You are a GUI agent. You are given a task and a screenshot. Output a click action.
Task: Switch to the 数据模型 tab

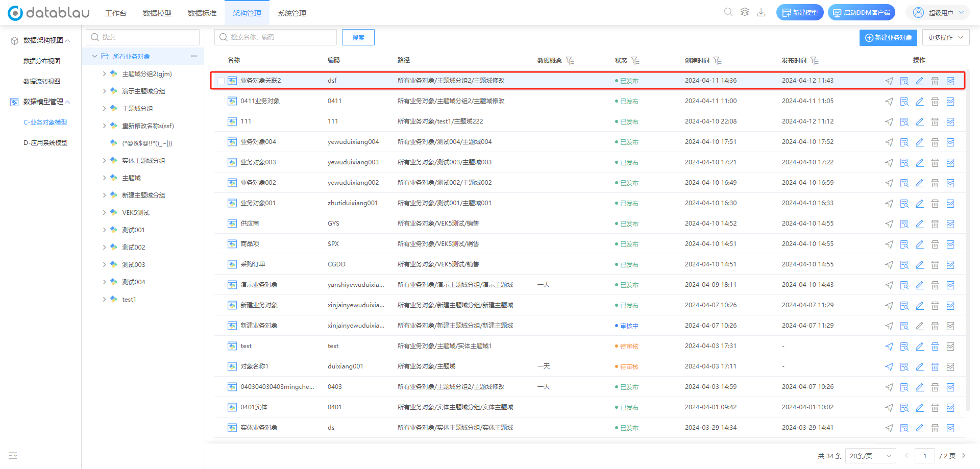click(x=157, y=13)
